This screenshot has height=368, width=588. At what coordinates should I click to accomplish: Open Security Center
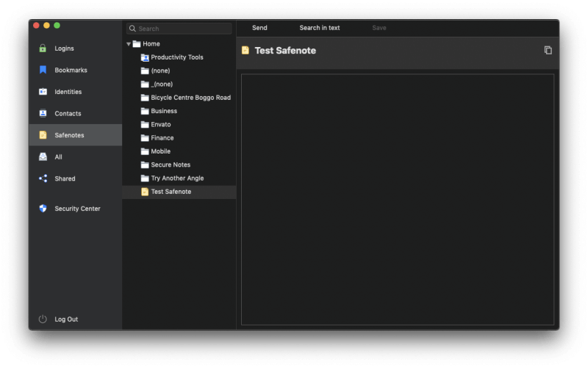click(76, 209)
